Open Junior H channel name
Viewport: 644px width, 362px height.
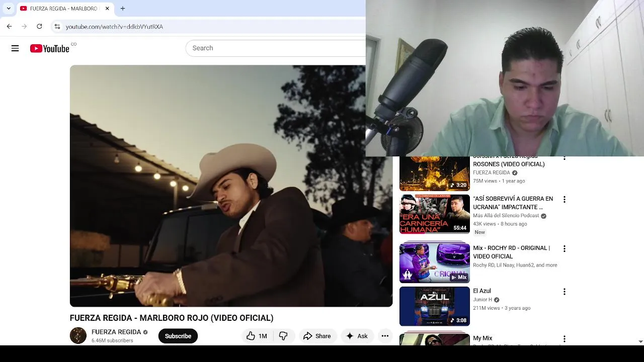pyautogui.click(x=482, y=300)
